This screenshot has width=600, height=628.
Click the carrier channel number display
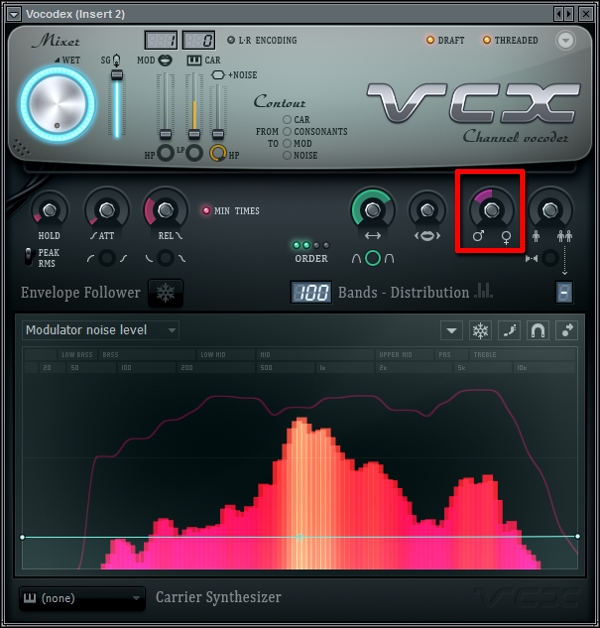199,40
